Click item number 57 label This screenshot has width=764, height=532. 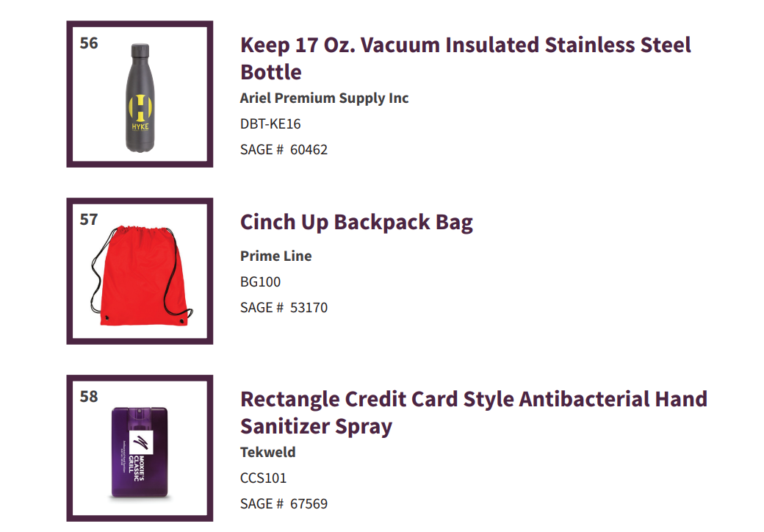point(89,219)
